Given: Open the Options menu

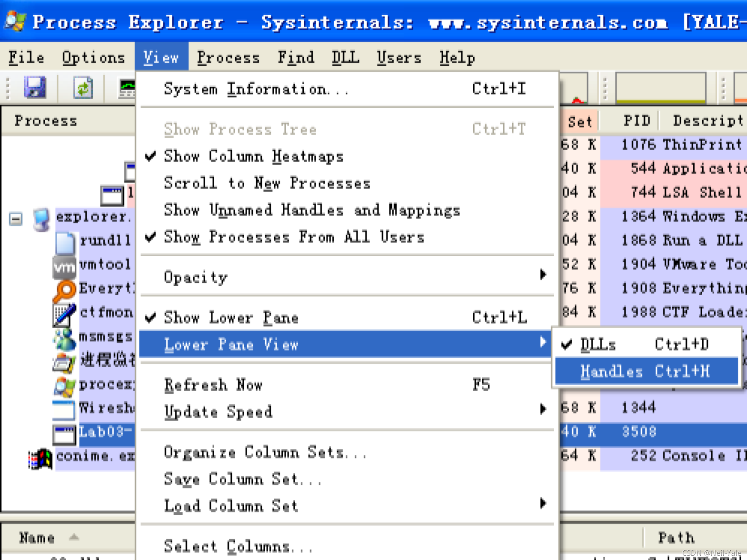Looking at the screenshot, I should (93, 58).
